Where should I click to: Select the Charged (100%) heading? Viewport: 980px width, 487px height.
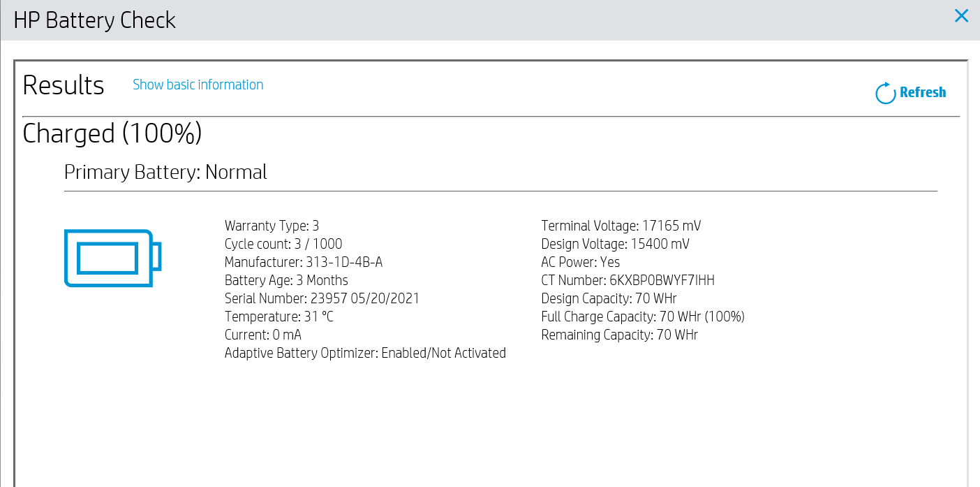coord(112,133)
